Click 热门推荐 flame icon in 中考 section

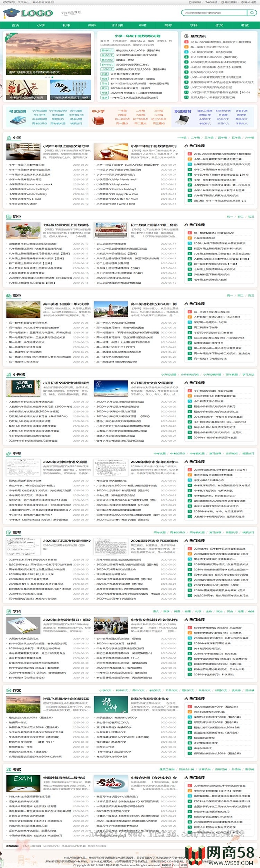tap(186, 462)
